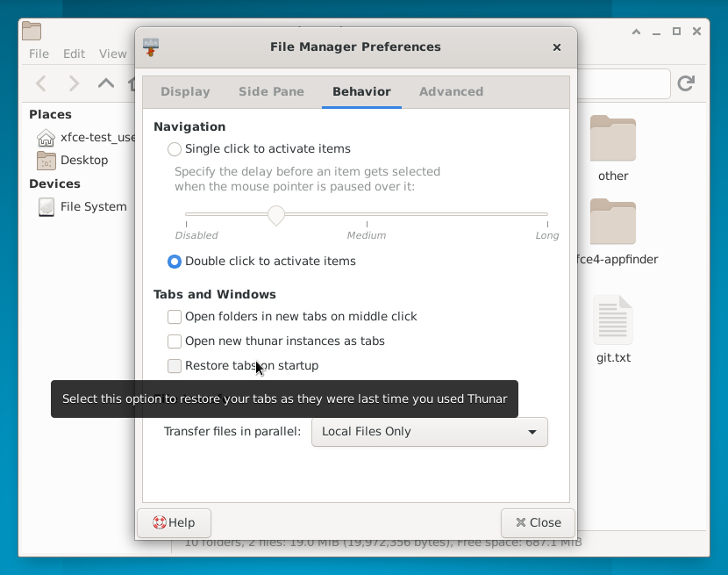Check 'Open folders in new tabs on middle click'
This screenshot has height=575, width=728.
tap(175, 317)
